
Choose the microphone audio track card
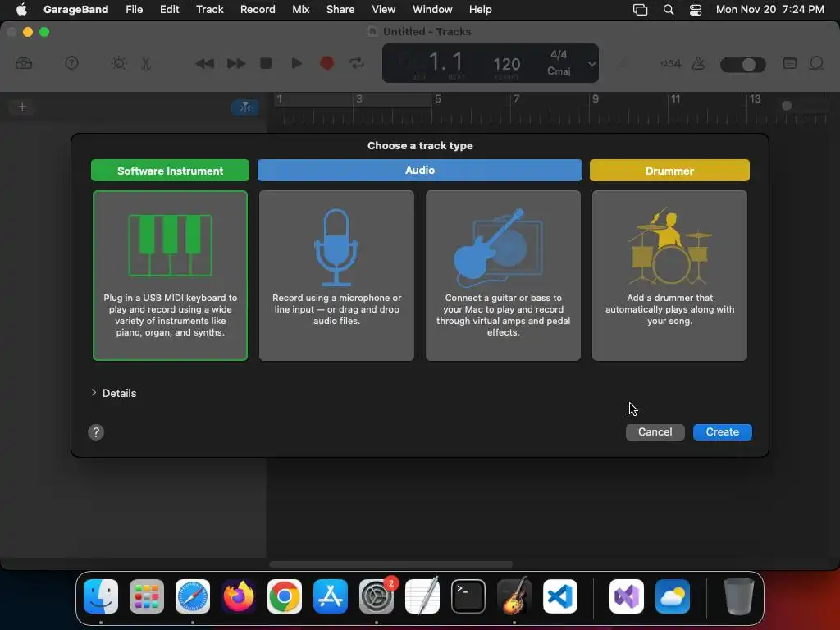(336, 276)
